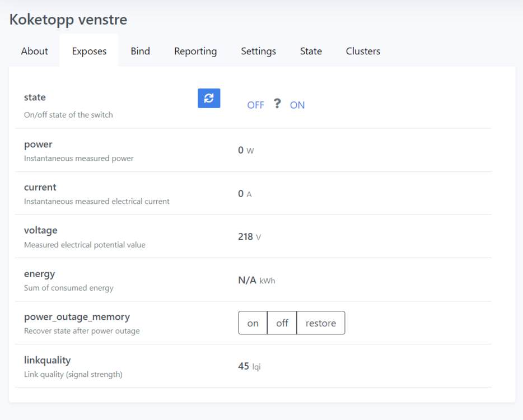Switch to the Bind tab
523x420 pixels.
click(x=140, y=51)
